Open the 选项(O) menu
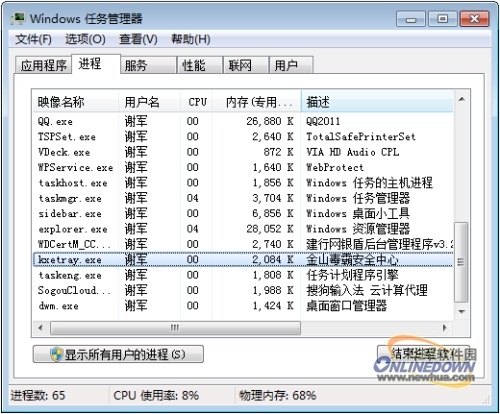 tap(85, 40)
